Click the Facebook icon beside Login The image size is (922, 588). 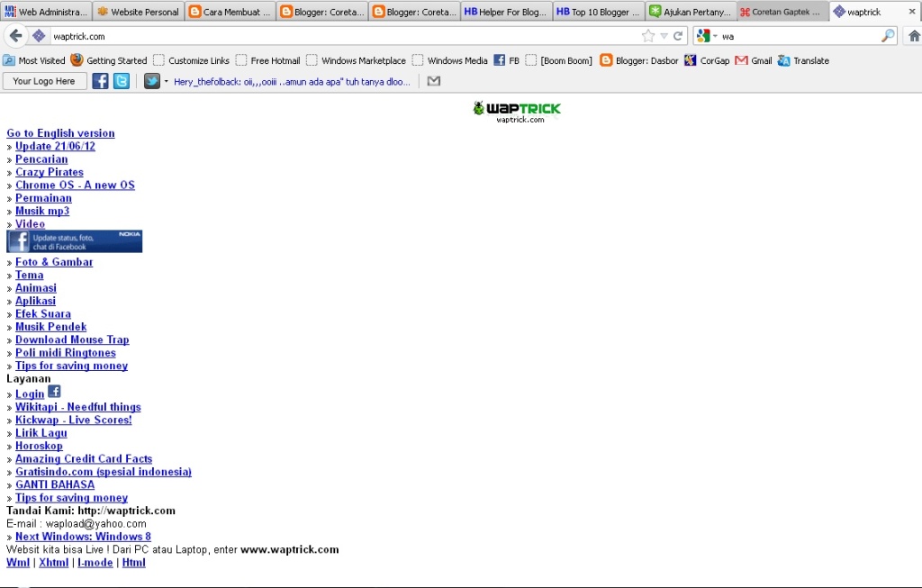pyautogui.click(x=54, y=391)
